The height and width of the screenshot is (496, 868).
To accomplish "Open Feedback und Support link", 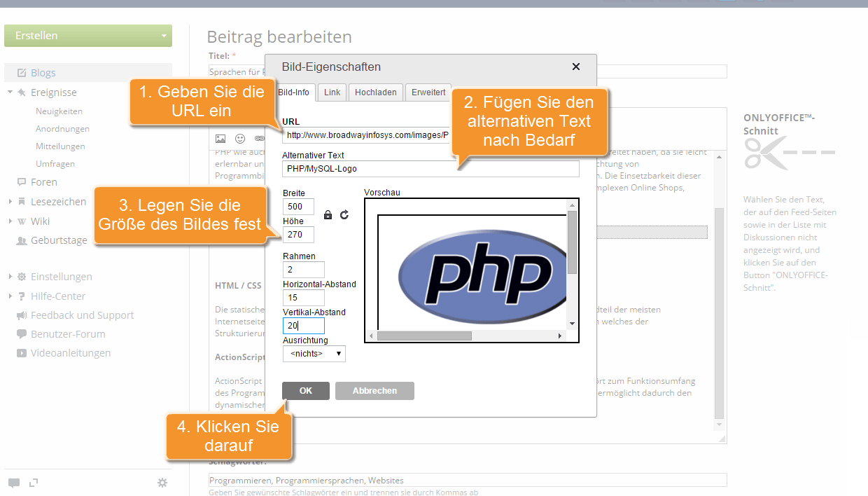I will 82,315.
